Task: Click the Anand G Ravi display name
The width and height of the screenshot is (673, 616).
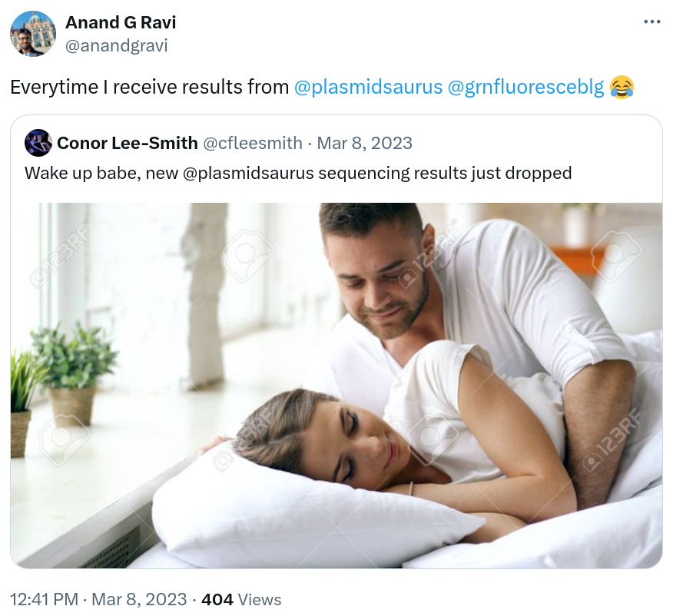Action: 121,22
